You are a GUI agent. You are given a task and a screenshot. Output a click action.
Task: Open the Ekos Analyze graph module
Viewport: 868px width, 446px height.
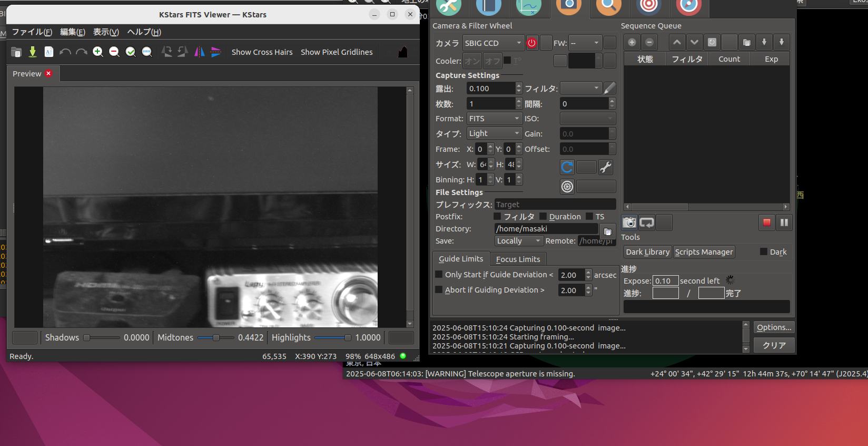[529, 6]
